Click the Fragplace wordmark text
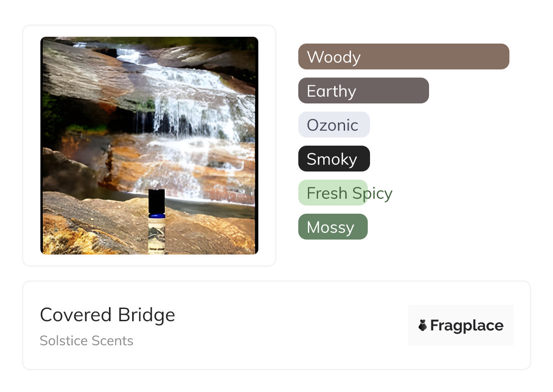This screenshot has width=553, height=392. coord(467,325)
